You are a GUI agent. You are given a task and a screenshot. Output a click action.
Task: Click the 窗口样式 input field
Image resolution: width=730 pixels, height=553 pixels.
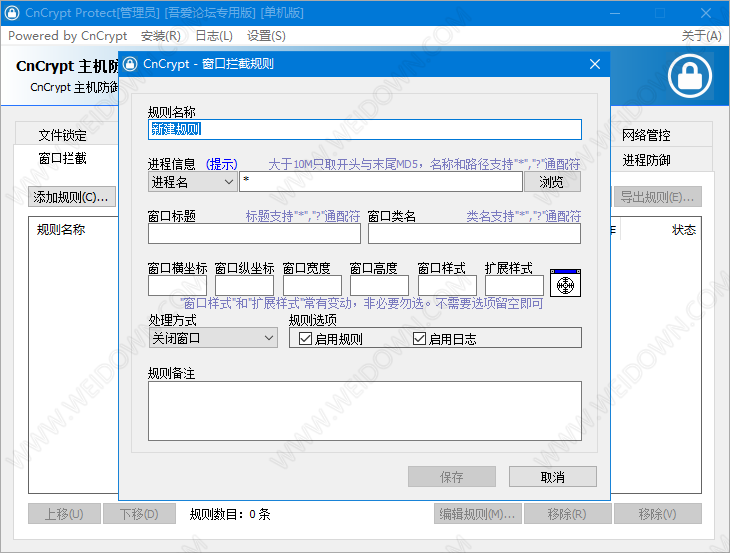(447, 285)
